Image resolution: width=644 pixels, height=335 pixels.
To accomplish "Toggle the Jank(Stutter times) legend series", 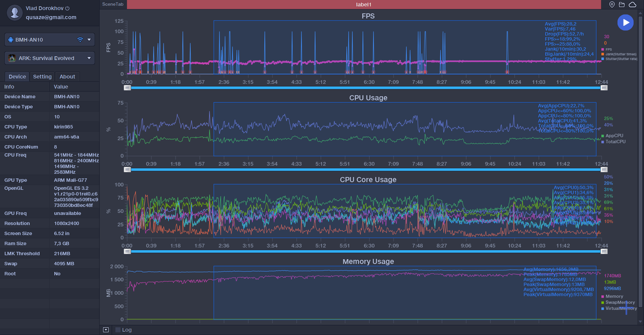I will click(619, 54).
